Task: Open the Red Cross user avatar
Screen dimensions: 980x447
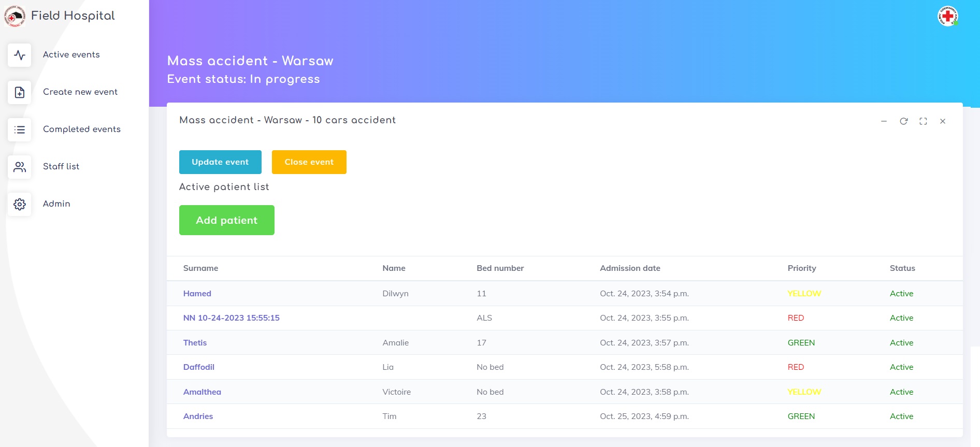Action: tap(948, 16)
